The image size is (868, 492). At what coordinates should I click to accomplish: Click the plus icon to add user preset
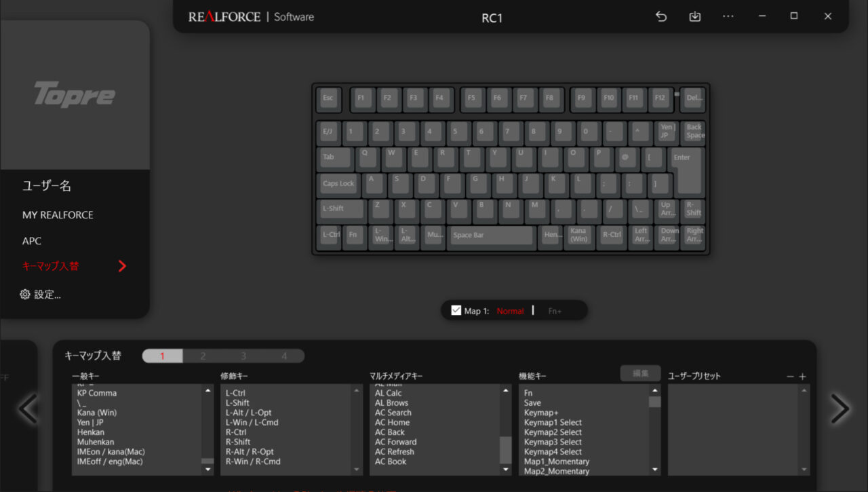click(802, 377)
